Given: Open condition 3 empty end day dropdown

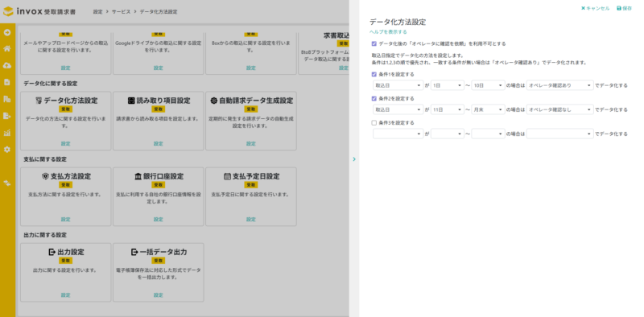Looking at the screenshot, I should click(488, 134).
